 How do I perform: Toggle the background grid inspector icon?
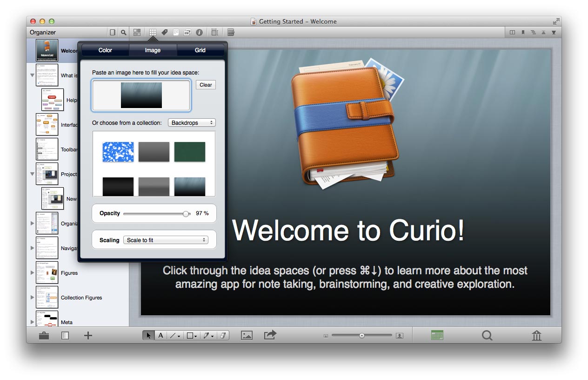click(x=153, y=33)
